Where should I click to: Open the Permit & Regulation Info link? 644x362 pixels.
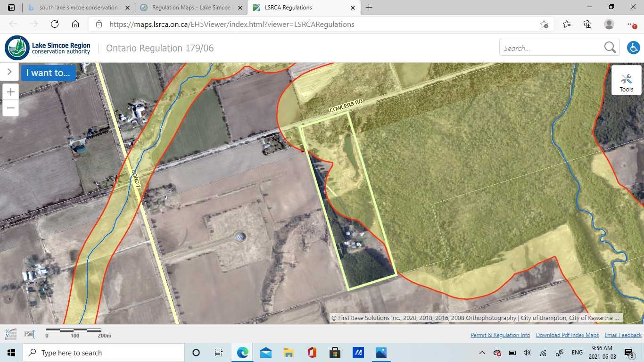click(x=500, y=335)
